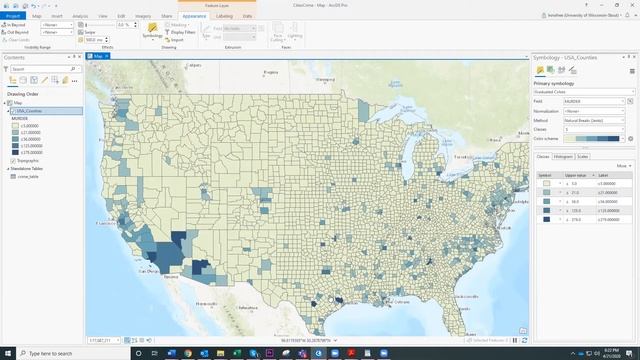The height and width of the screenshot is (360, 640).
Task: Open more Contents list options ellipsis
Action: 75,81
